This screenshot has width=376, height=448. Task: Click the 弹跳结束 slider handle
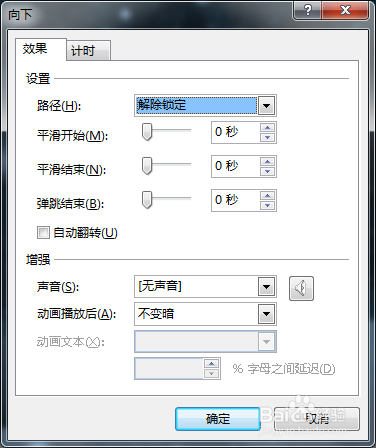point(147,200)
